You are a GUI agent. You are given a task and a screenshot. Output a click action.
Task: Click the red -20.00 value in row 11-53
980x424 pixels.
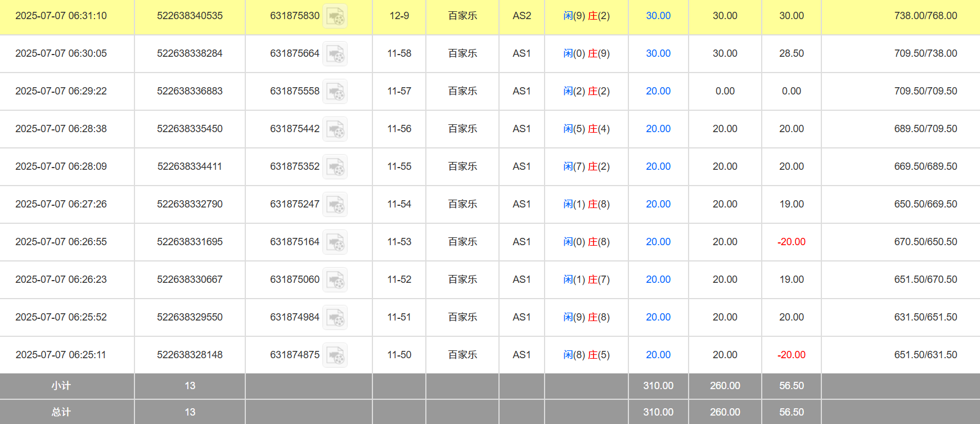click(x=791, y=242)
